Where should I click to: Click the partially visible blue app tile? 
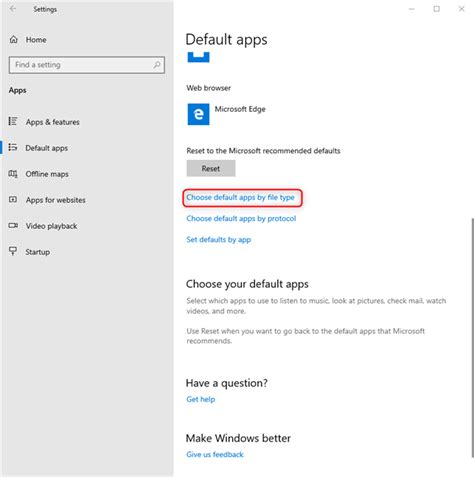pos(198,57)
